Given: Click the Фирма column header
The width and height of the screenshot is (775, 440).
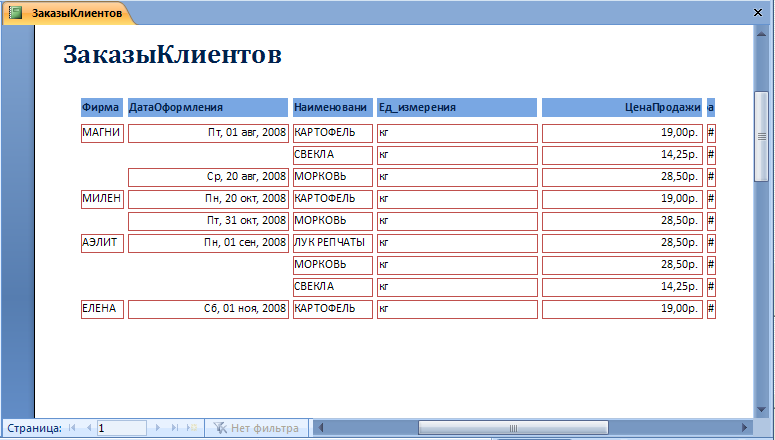Looking at the screenshot, I should tap(101, 107).
